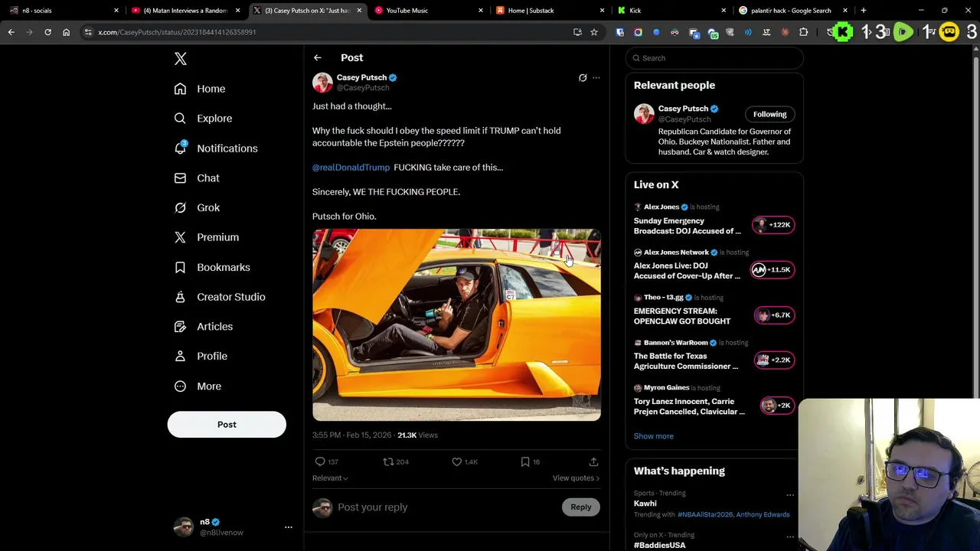Switch to YouTube Music tab
Viewport: 980px width, 551px height.
tap(428, 11)
